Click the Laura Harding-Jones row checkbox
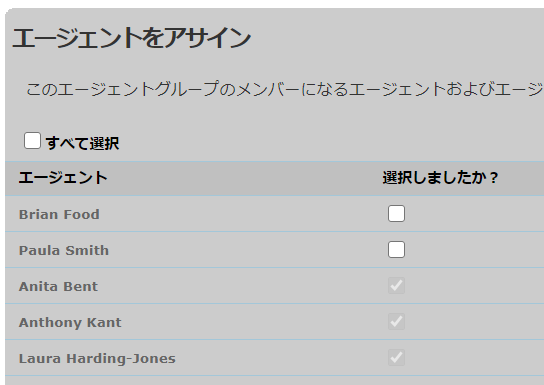Screen dimensions: 544x385 pyautogui.click(x=396, y=358)
